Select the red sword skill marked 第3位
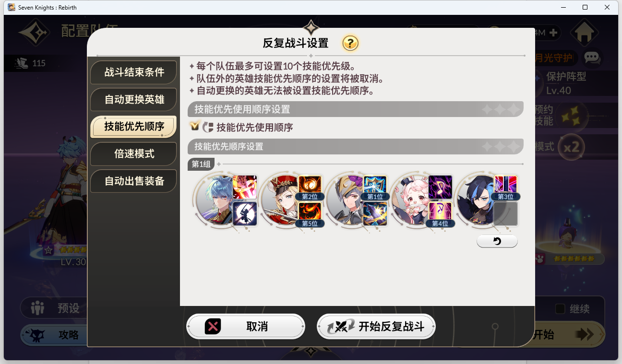The width and height of the screenshot is (622, 364). tap(505, 188)
